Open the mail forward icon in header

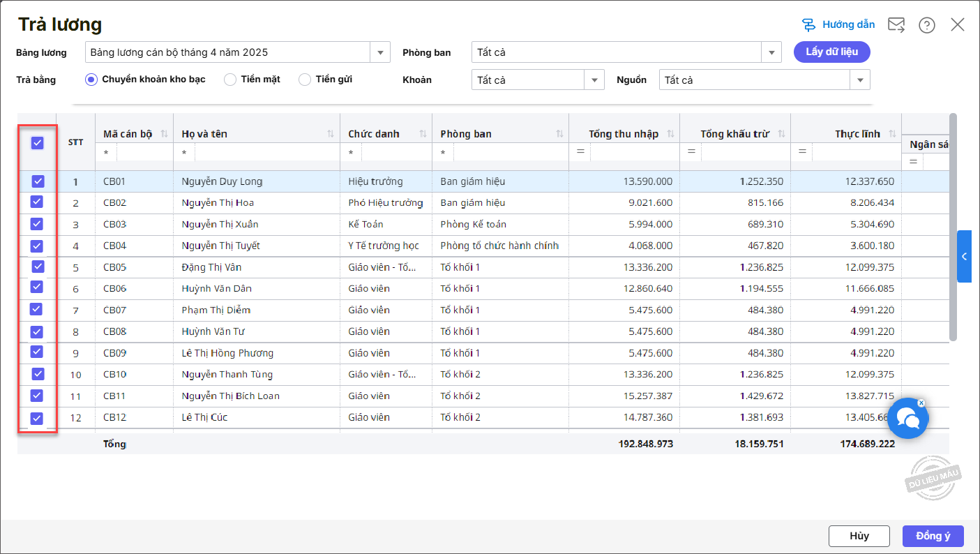(x=896, y=25)
